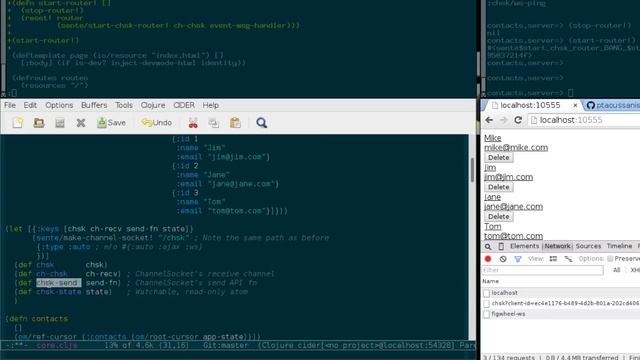Image resolution: width=640 pixels, height=360 pixels.
Task: Click the highlighted chsk-send! symbol in code
Action: coord(58,283)
